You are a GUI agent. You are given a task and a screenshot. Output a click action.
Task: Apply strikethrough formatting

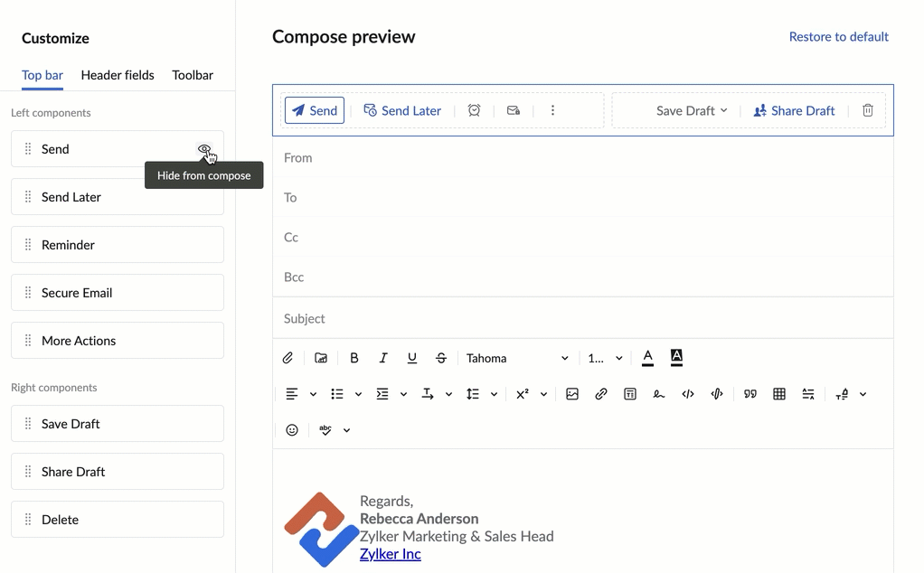pos(440,357)
